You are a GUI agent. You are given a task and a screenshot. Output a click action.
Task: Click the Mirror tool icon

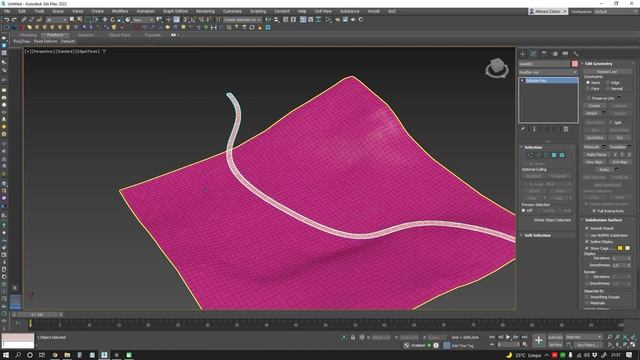tap(268, 20)
